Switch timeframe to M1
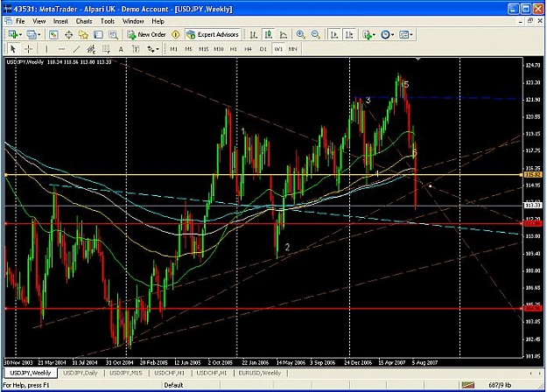This screenshot has height=392, width=547. coord(174,49)
